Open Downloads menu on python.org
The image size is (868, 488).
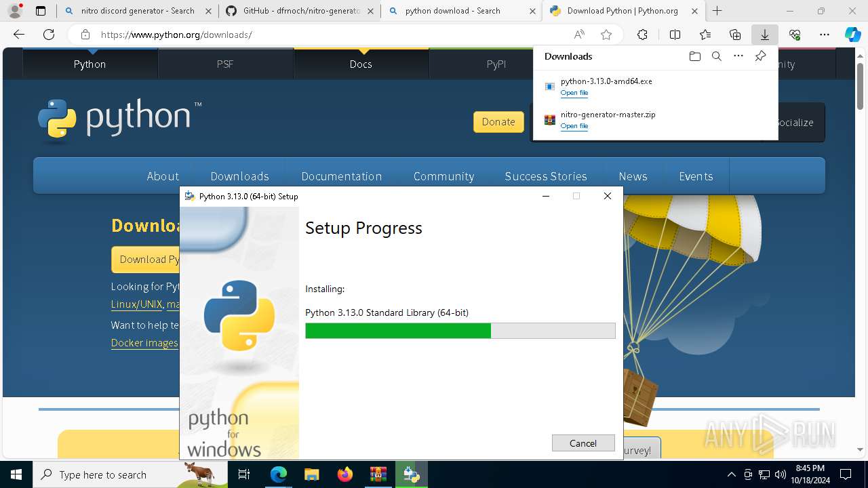coord(239,176)
